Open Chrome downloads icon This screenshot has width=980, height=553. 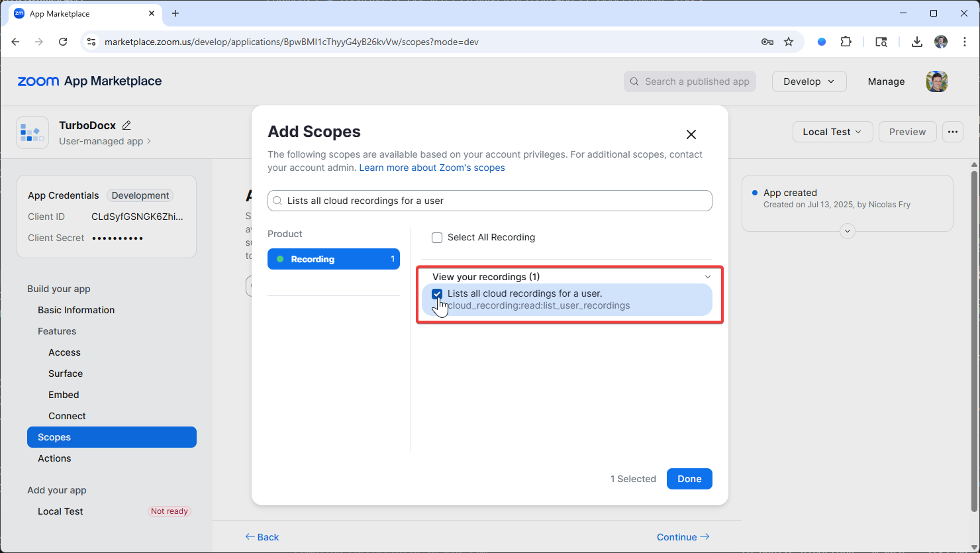pyautogui.click(x=916, y=42)
